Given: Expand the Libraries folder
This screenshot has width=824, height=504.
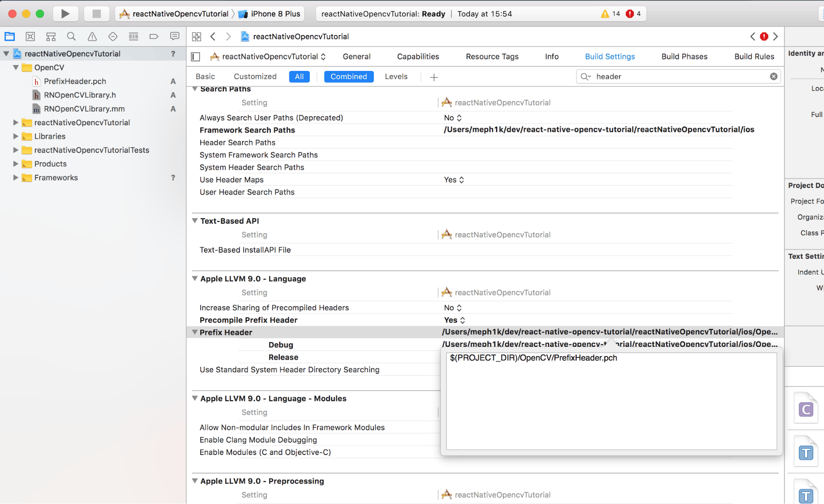Looking at the screenshot, I should point(16,136).
